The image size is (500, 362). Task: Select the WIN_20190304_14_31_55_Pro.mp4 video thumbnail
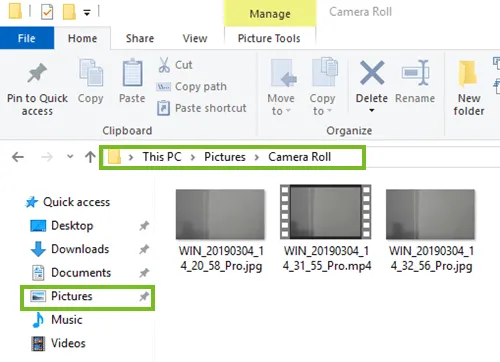pos(326,212)
